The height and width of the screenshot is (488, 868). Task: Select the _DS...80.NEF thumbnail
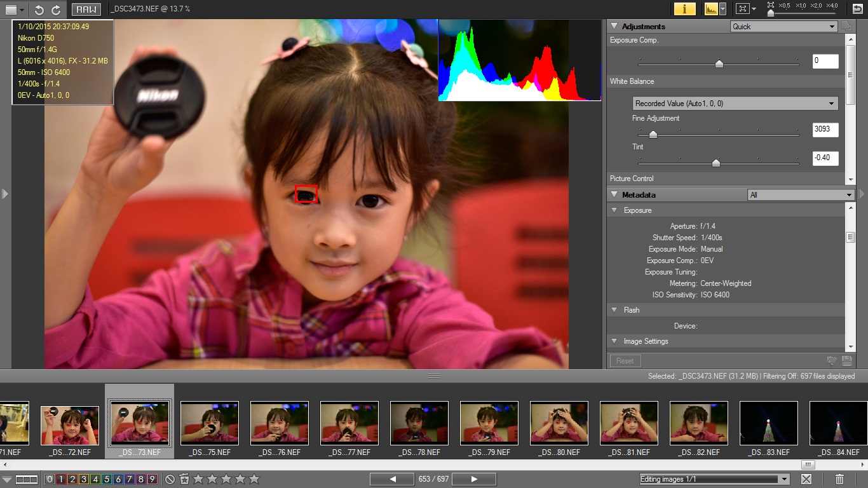pos(559,423)
